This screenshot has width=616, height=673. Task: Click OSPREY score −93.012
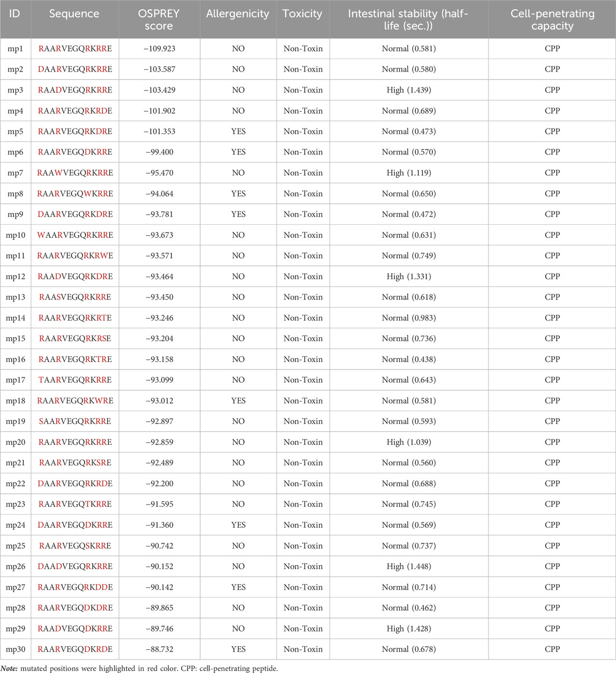[159, 401]
